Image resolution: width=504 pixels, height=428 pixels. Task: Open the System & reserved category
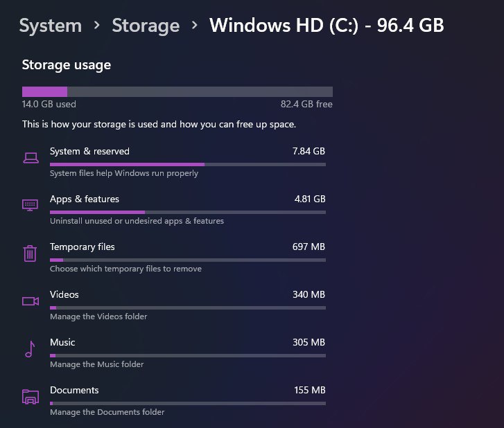(x=174, y=162)
